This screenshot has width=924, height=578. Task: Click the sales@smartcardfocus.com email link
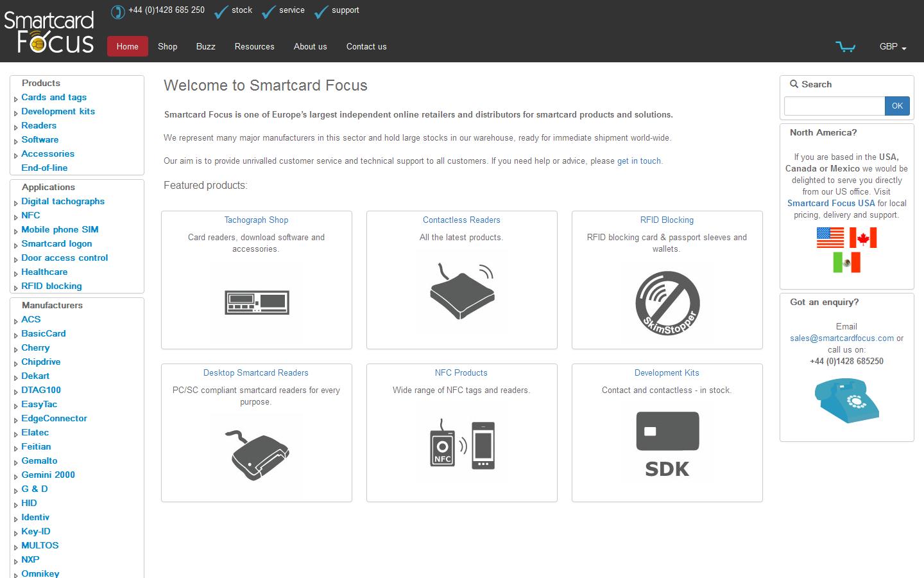(841, 338)
